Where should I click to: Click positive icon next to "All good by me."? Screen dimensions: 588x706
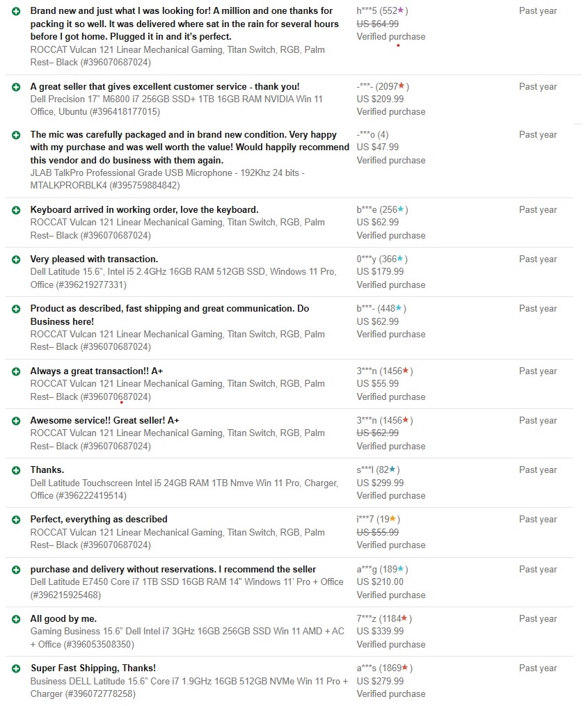16,619
